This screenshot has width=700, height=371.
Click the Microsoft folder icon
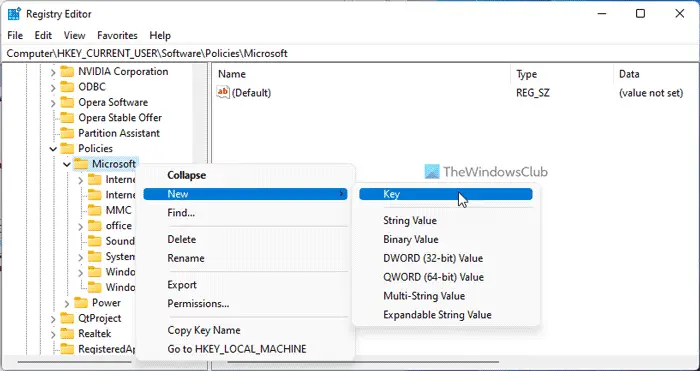point(81,164)
